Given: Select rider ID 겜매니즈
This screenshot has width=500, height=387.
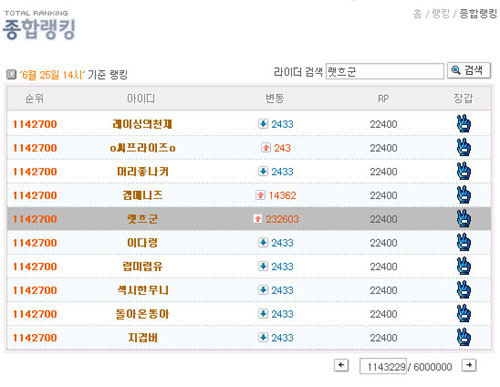Looking at the screenshot, I should pyautogui.click(x=142, y=195).
